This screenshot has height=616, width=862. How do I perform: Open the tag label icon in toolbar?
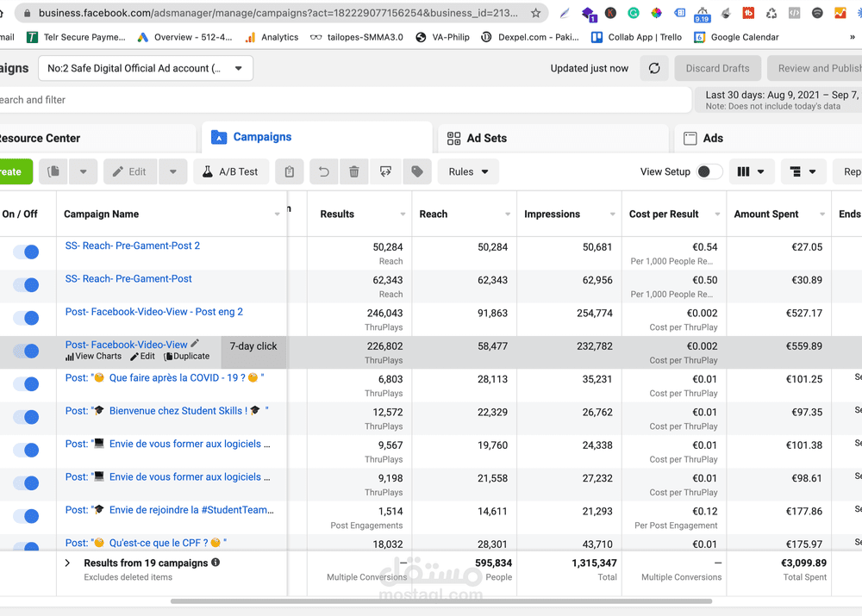pos(417,171)
